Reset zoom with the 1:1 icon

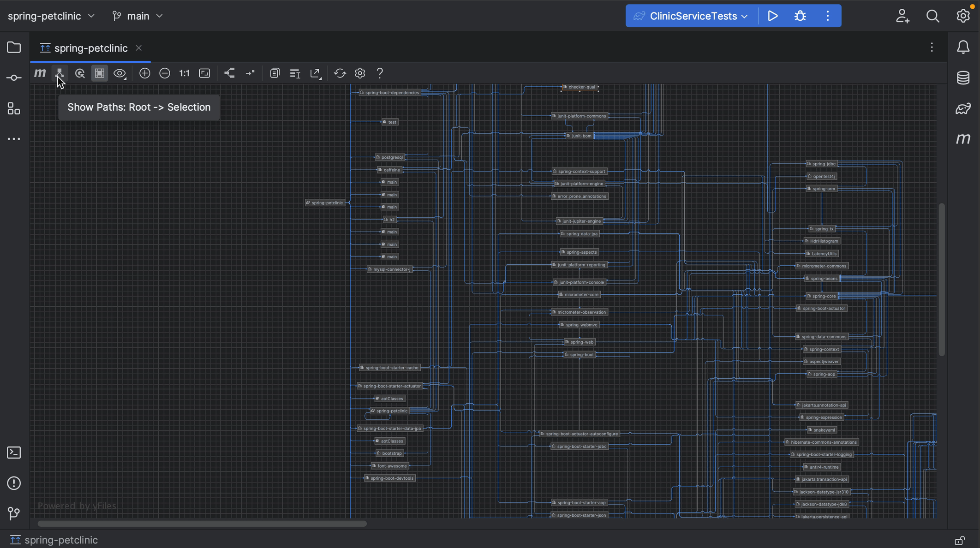(184, 73)
